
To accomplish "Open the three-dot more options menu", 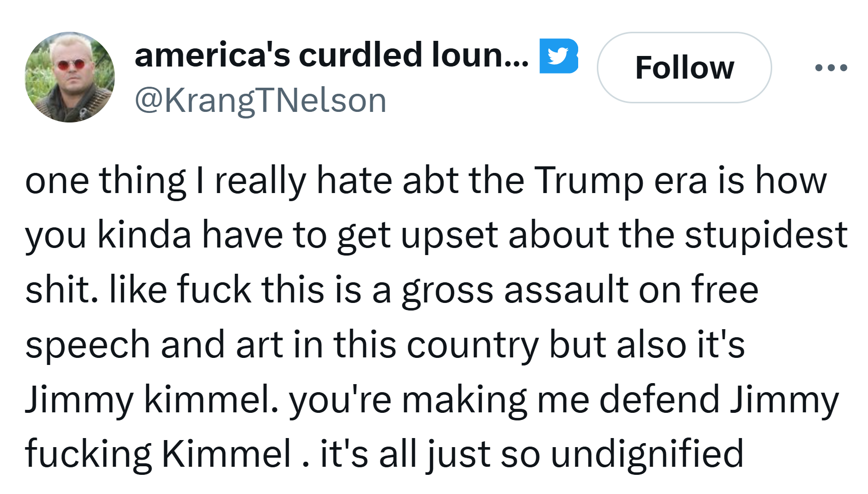I will [x=831, y=68].
